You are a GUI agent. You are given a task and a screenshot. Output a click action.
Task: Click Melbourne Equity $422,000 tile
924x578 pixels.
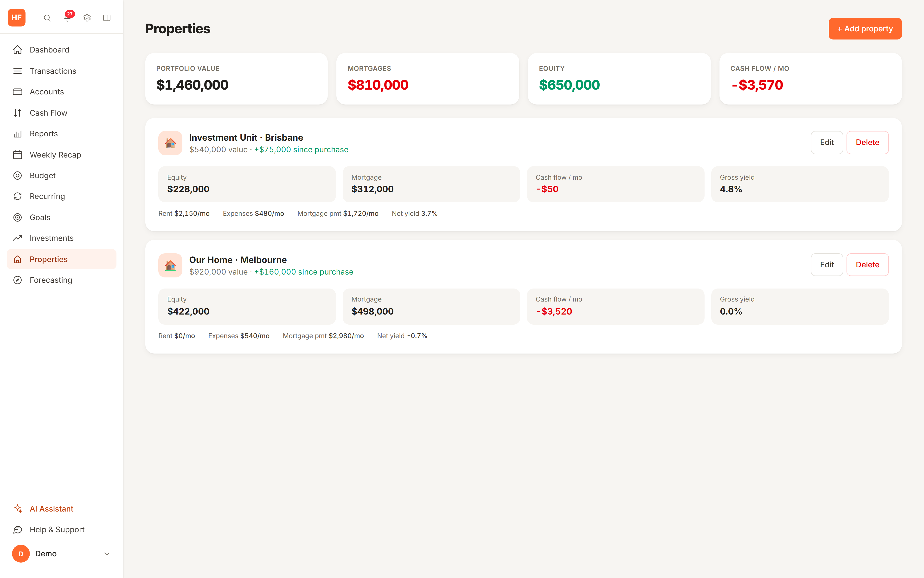pos(247,306)
